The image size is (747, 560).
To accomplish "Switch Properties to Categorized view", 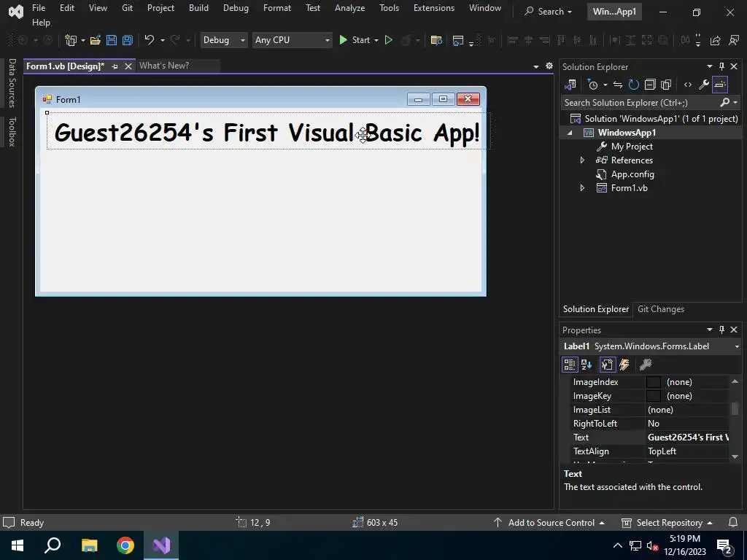I will tap(570, 365).
